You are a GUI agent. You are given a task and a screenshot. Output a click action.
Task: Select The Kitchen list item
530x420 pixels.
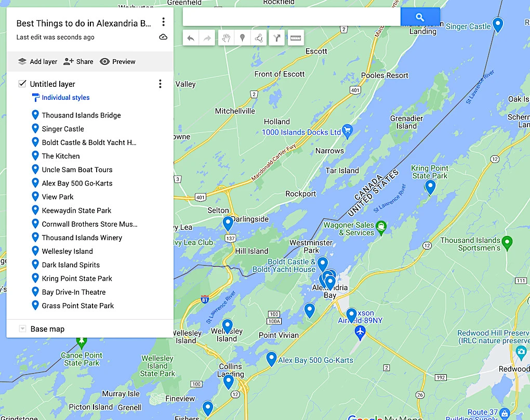coord(61,156)
